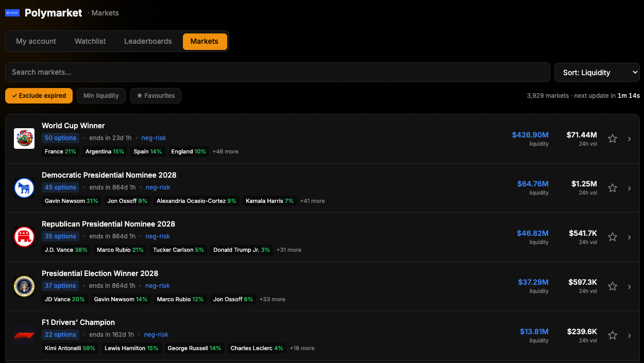Select the Argentina 15% option chip
644x363 pixels.
105,151
